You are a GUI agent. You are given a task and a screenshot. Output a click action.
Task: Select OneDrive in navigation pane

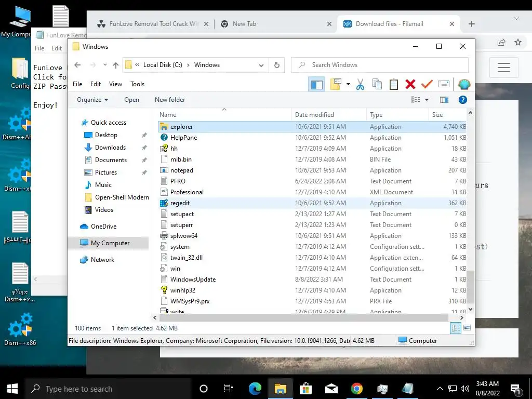(x=103, y=227)
